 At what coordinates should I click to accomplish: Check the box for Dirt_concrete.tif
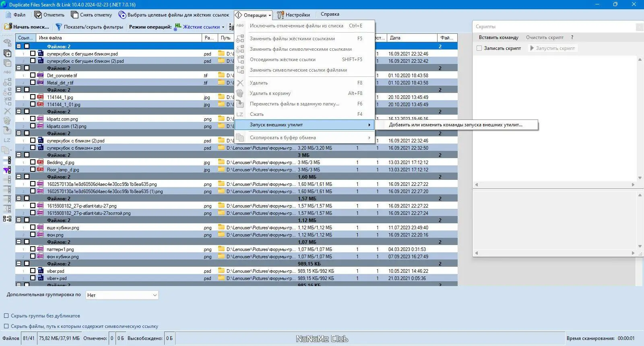33,75
